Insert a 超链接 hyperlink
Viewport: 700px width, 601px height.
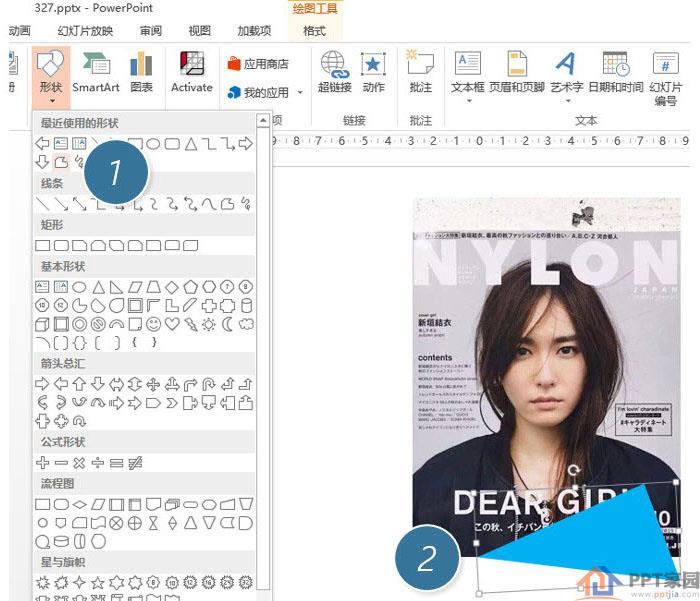tap(334, 72)
